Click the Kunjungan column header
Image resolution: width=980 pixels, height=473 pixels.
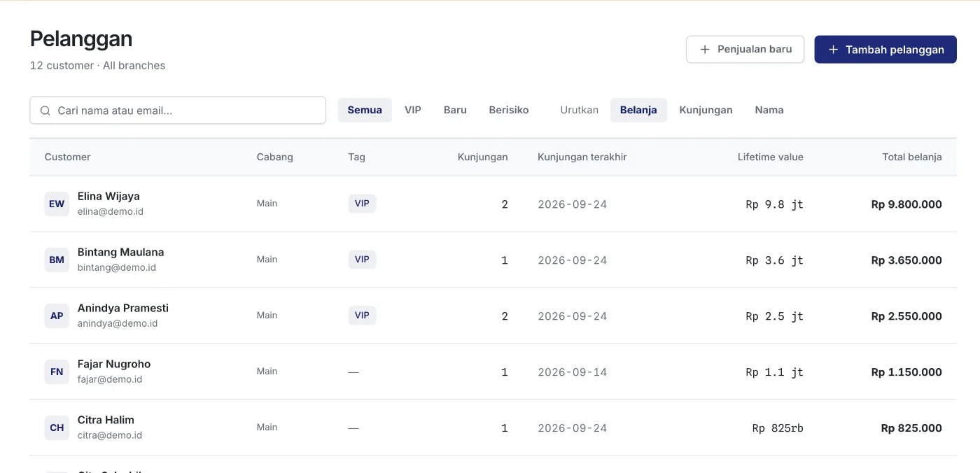(x=483, y=157)
